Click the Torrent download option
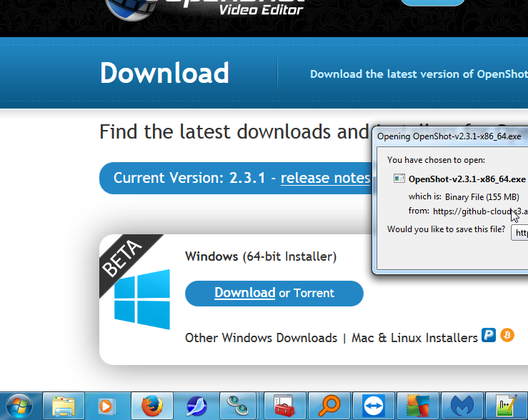Image resolution: width=528 pixels, height=420 pixels. [314, 293]
